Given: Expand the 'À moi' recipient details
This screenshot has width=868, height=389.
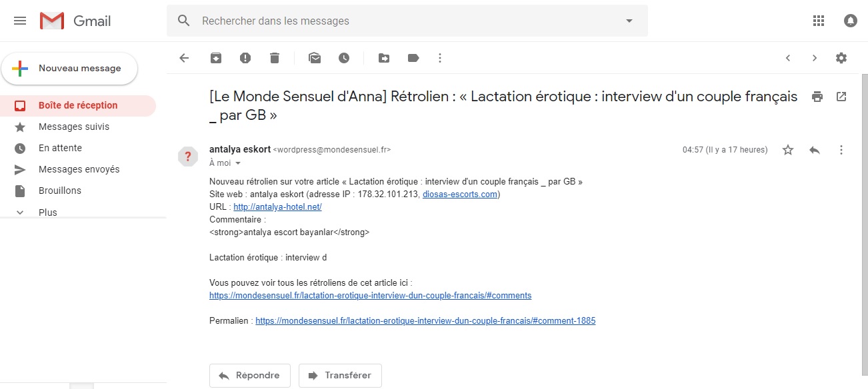Looking at the screenshot, I should pyautogui.click(x=238, y=163).
